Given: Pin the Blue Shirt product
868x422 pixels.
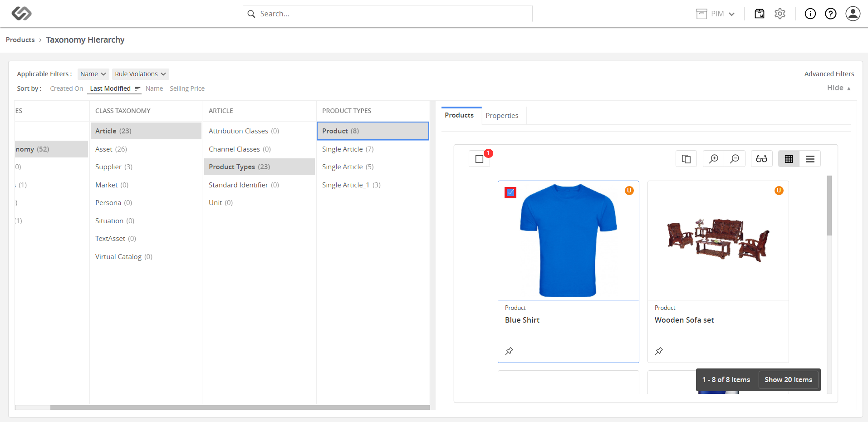Looking at the screenshot, I should pos(509,351).
